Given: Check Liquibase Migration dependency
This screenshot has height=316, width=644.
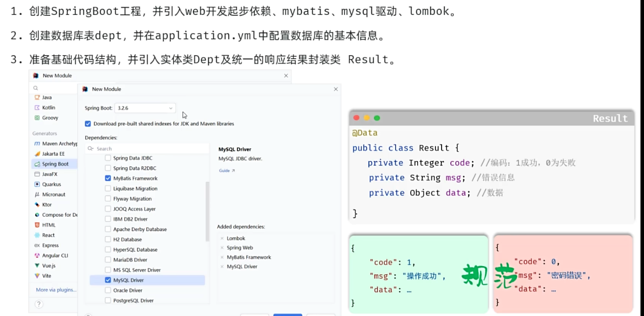Looking at the screenshot, I should (x=108, y=189).
